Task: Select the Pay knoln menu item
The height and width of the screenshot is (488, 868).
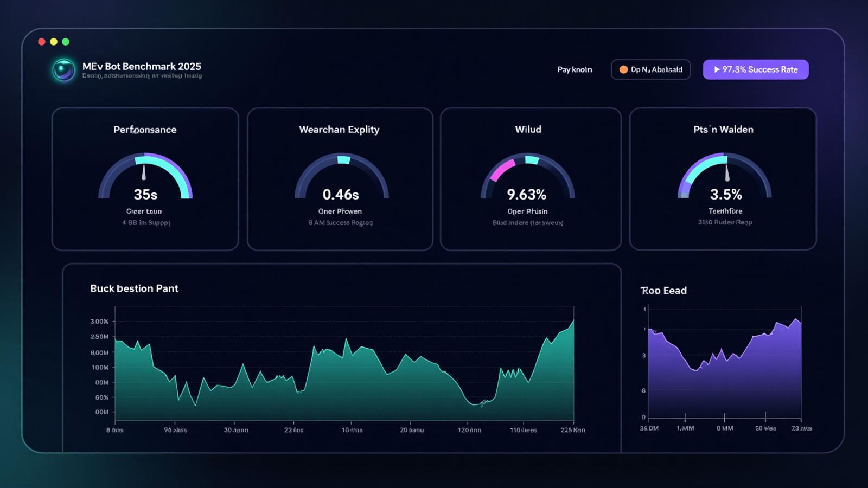Action: coord(575,69)
